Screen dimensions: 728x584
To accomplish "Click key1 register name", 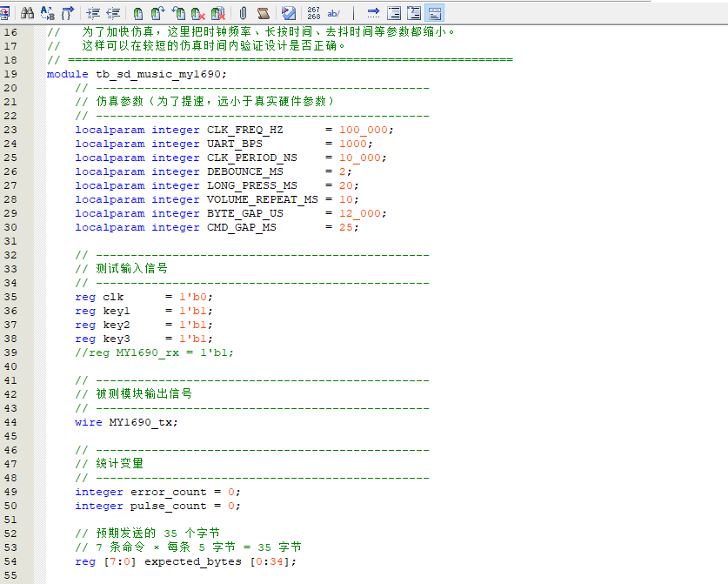I will [x=117, y=311].
